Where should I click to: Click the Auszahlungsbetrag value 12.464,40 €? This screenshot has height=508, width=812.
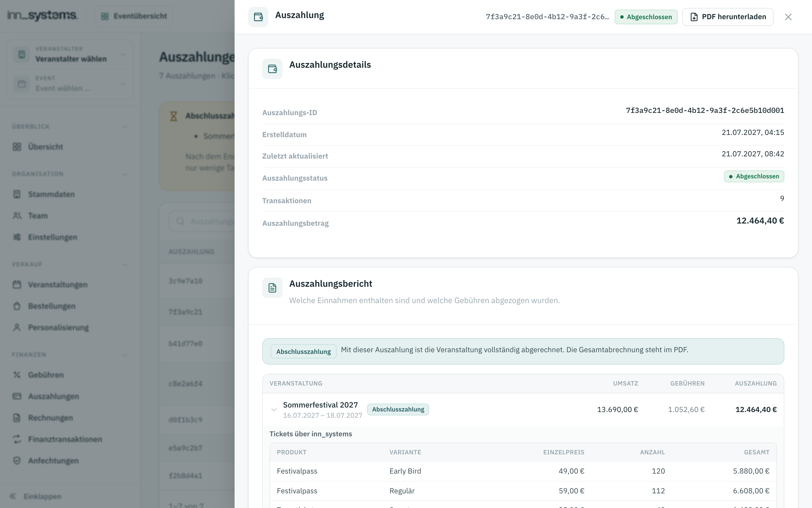coord(760,221)
